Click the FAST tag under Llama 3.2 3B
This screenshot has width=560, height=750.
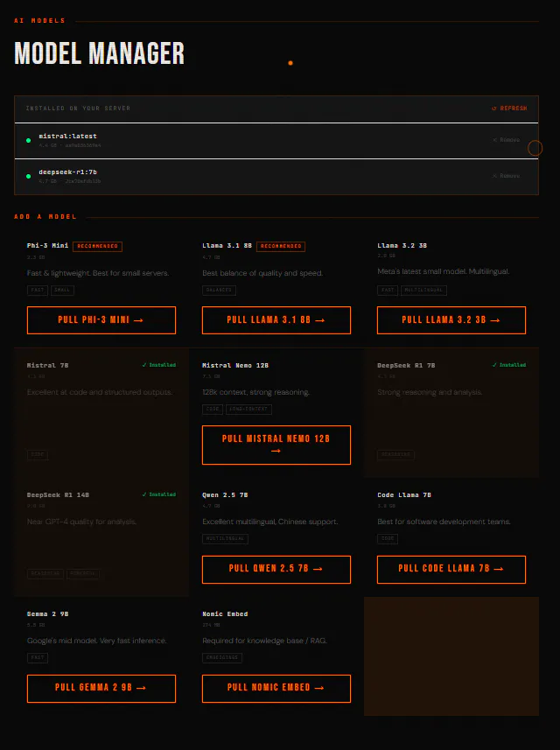388,291
